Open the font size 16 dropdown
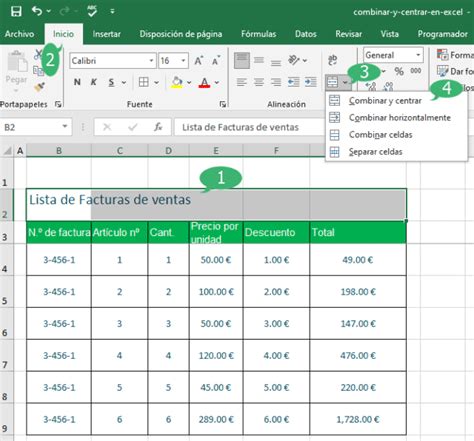 coord(183,61)
